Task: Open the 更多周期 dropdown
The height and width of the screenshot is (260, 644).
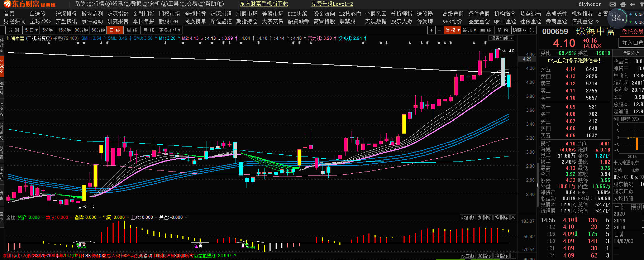Action: point(170,30)
